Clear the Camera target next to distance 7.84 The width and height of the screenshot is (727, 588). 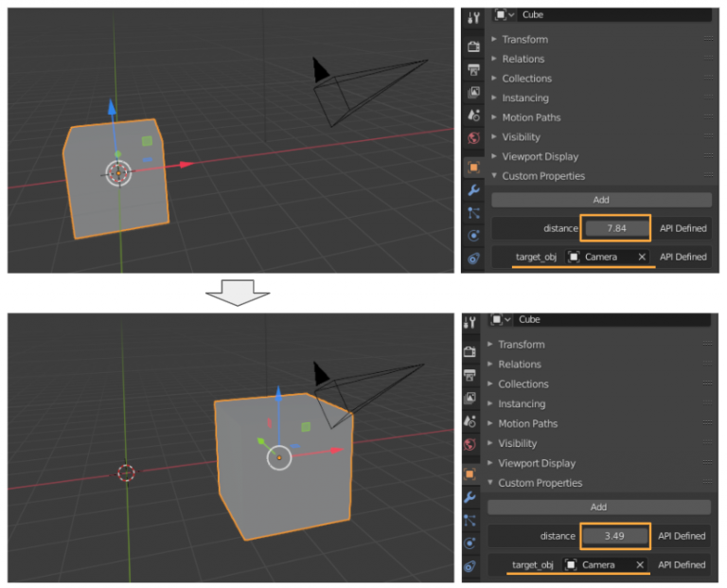point(641,257)
